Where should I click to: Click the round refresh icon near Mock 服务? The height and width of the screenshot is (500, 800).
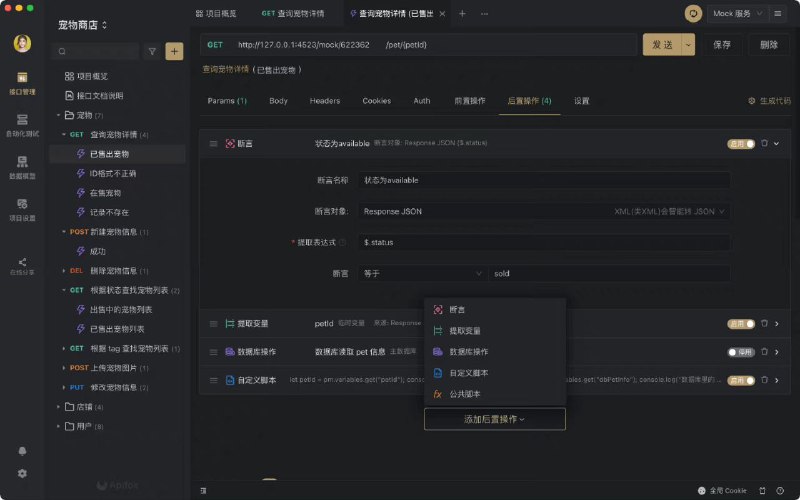(x=692, y=14)
